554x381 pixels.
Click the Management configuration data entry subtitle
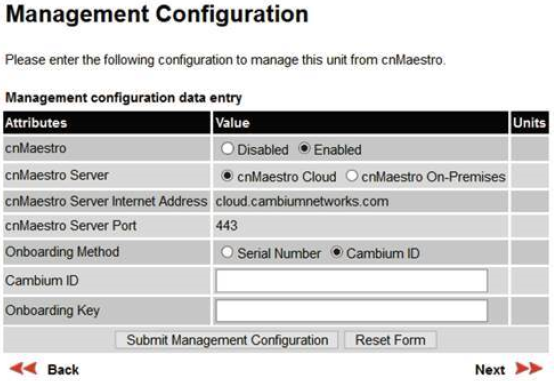[124, 98]
